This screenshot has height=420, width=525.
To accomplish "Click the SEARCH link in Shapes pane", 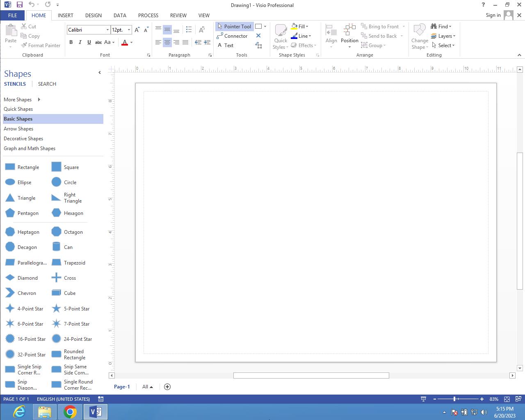I will click(47, 84).
